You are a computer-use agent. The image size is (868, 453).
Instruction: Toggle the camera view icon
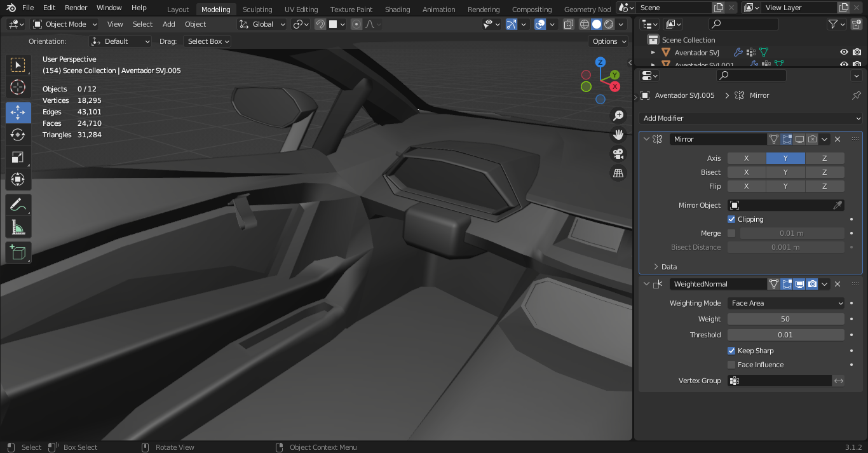(618, 154)
